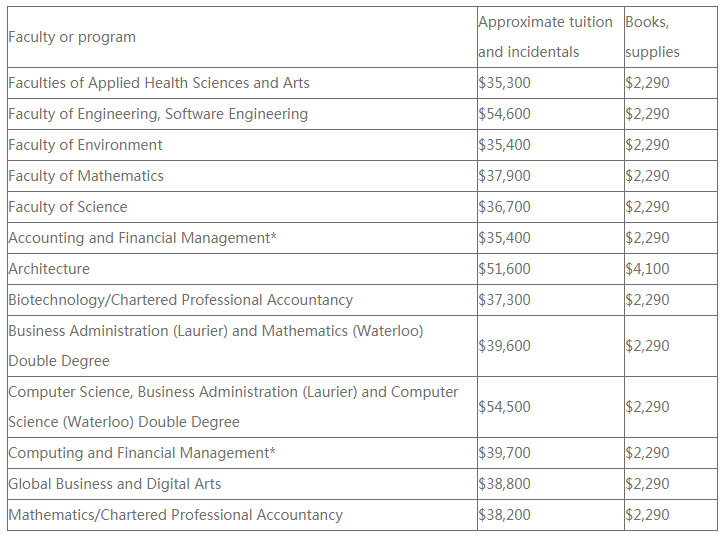This screenshot has height=536, width=728.
Task: Select the Architecture program cell
Action: tap(49, 269)
